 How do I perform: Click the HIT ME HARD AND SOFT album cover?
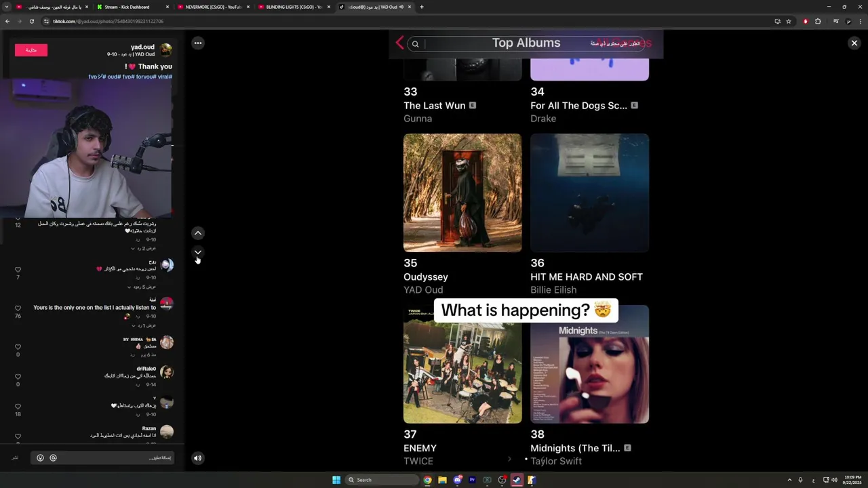pyautogui.click(x=589, y=192)
